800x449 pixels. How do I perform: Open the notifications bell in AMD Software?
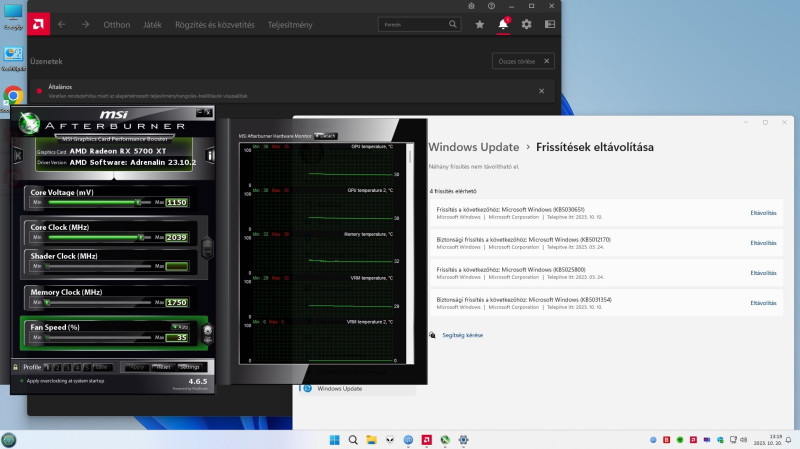coord(503,24)
